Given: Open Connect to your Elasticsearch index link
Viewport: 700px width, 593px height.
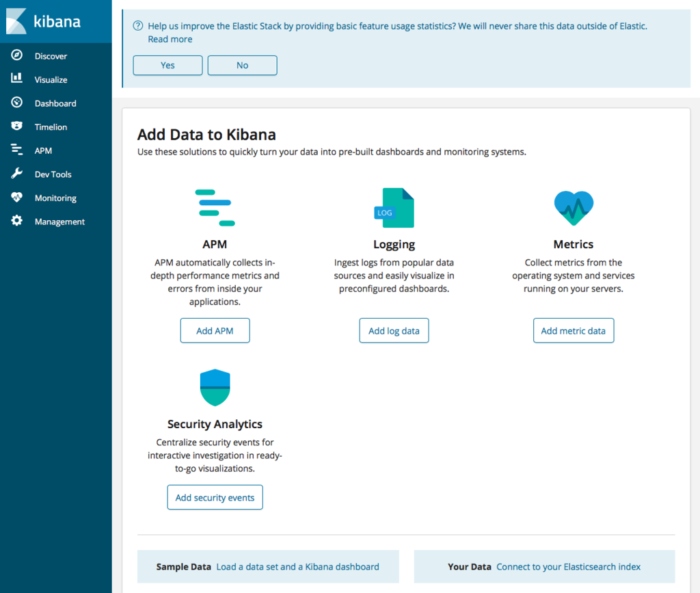Looking at the screenshot, I should pos(568,566).
